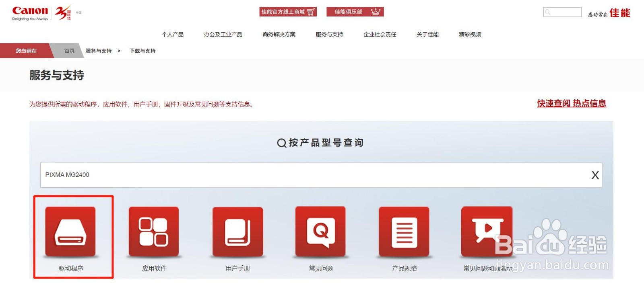The height and width of the screenshot is (287, 644).
Task: Open the 快速查阅 热点信息 link
Action: pyautogui.click(x=572, y=103)
